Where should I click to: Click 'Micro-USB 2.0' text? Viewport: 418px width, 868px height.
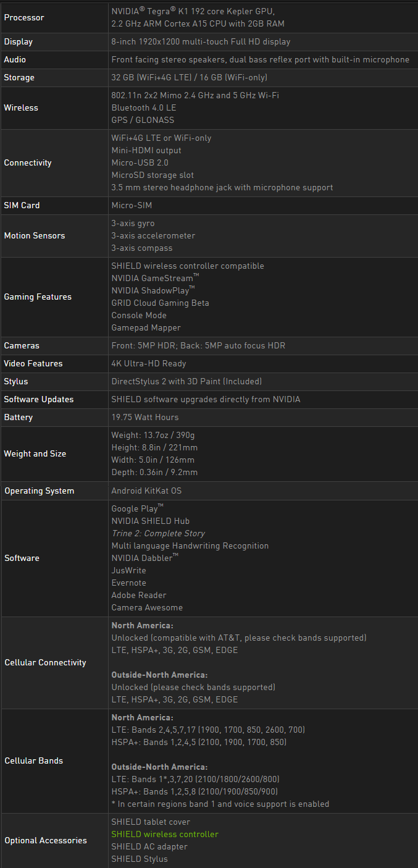click(140, 162)
